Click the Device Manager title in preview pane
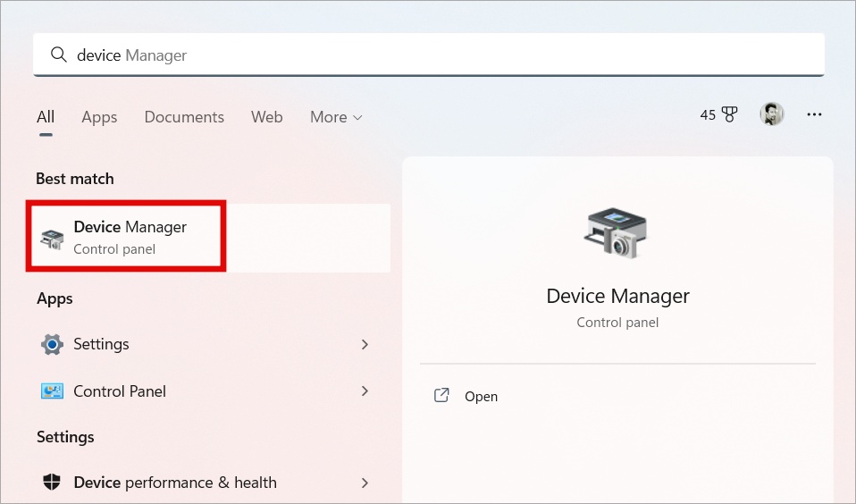Image resolution: width=856 pixels, height=504 pixels. pyautogui.click(x=617, y=296)
